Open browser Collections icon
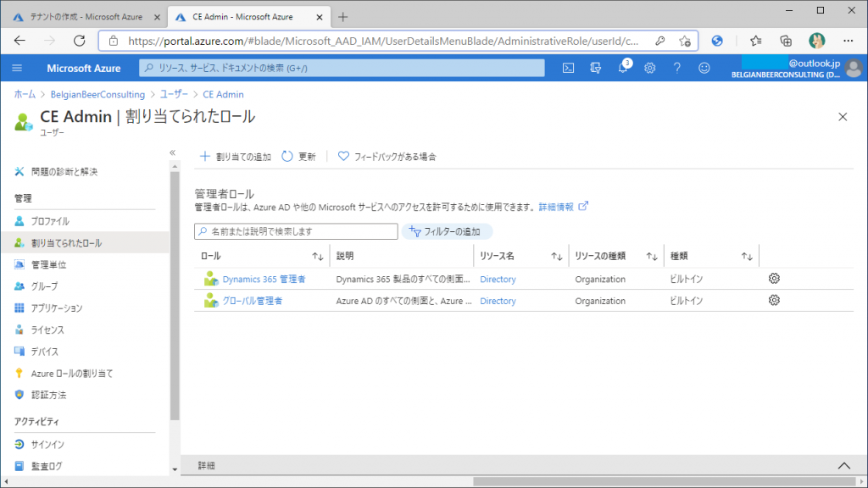Viewport: 868px width, 488px height. 786,41
